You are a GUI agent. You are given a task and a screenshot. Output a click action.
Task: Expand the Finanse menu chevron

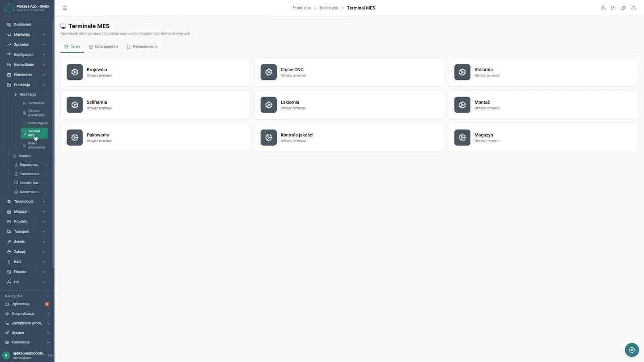[x=44, y=272]
